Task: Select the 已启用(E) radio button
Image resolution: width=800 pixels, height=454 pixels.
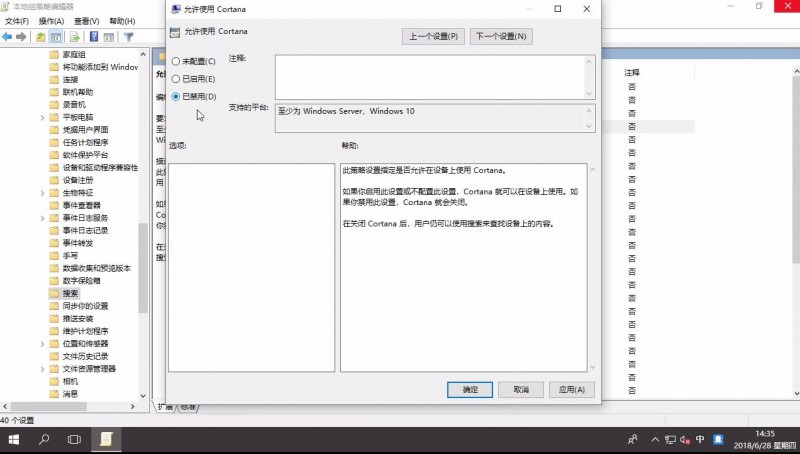Action: [x=176, y=79]
